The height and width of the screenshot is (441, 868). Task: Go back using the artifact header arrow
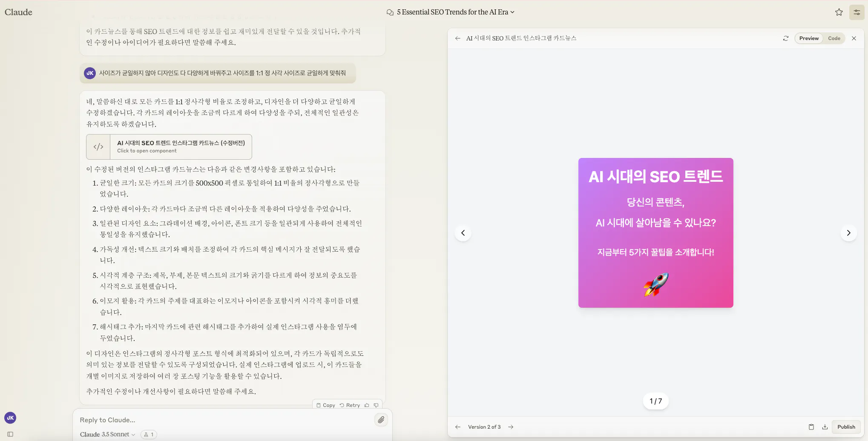[457, 38]
